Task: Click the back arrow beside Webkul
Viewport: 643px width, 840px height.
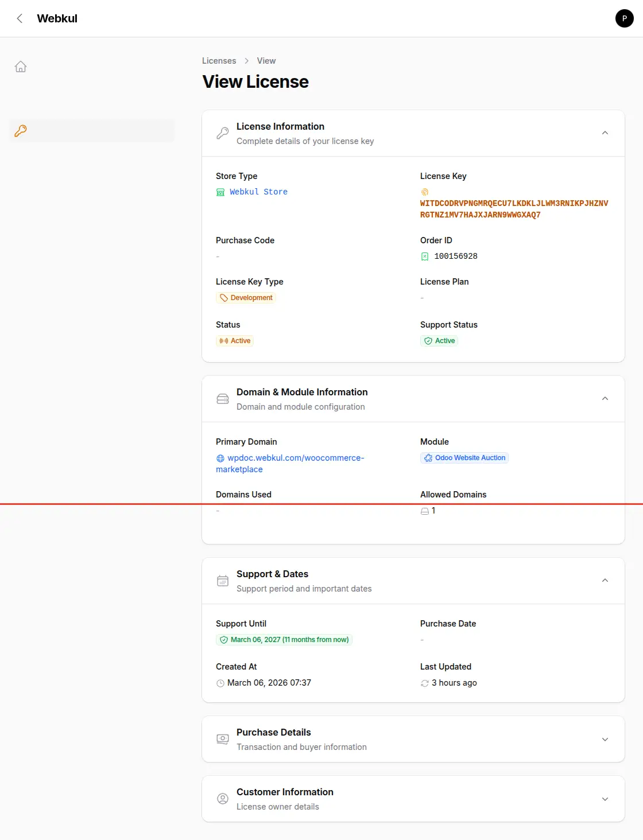Action: coord(20,18)
